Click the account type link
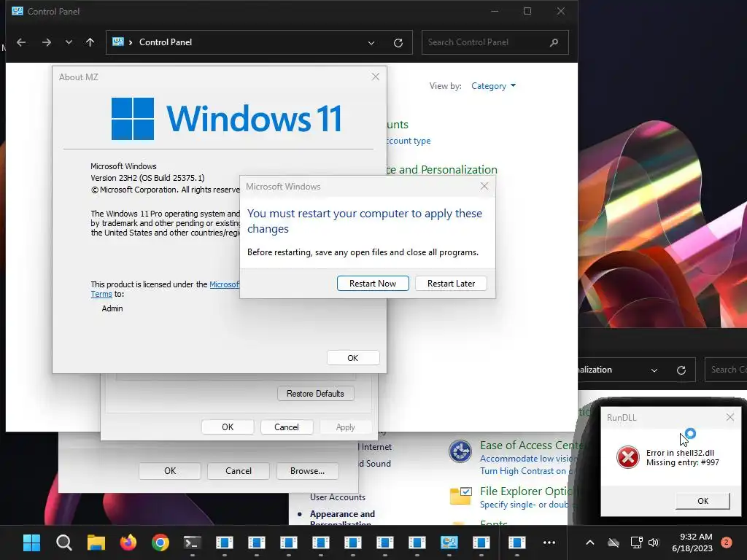Viewport: 747px width, 560px height. (x=407, y=141)
